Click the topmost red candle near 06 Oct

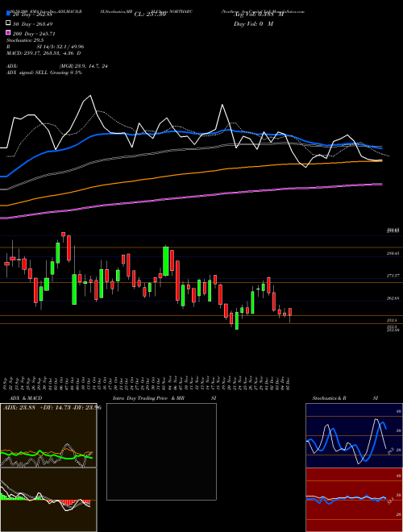tap(63, 234)
